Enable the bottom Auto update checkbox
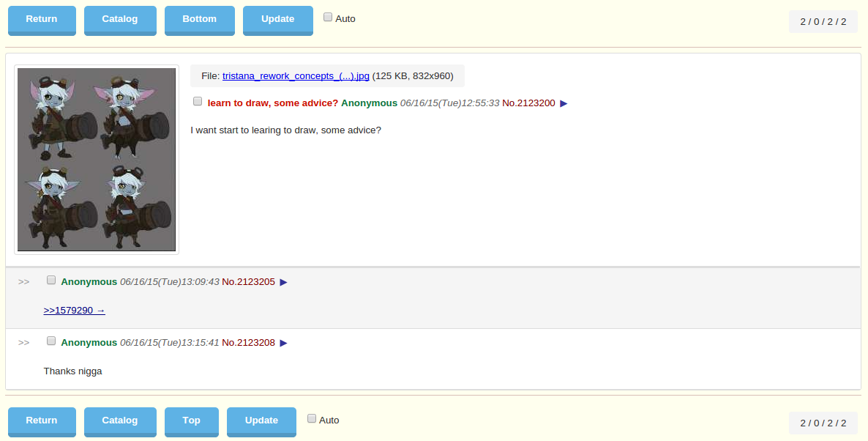 [x=312, y=418]
